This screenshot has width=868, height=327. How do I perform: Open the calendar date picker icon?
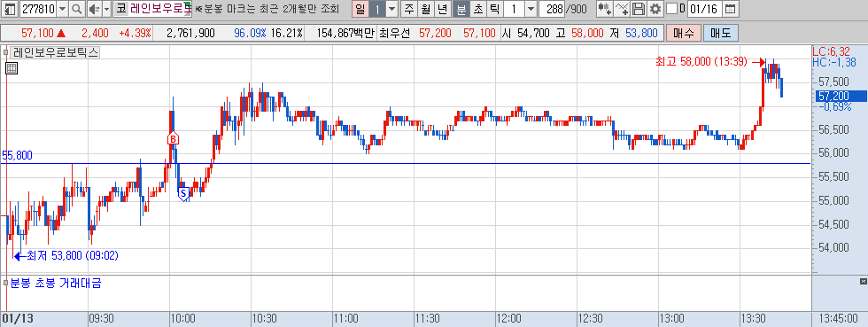[x=731, y=9]
